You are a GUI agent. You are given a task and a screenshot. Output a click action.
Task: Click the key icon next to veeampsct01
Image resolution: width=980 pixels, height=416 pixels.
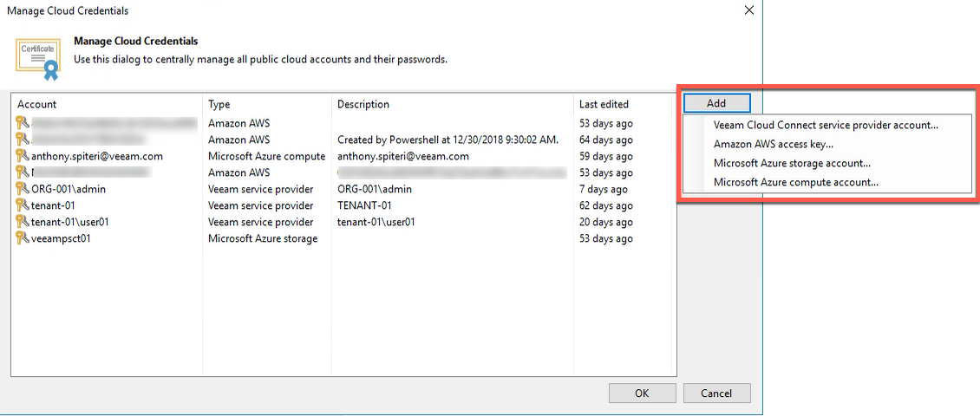(23, 238)
